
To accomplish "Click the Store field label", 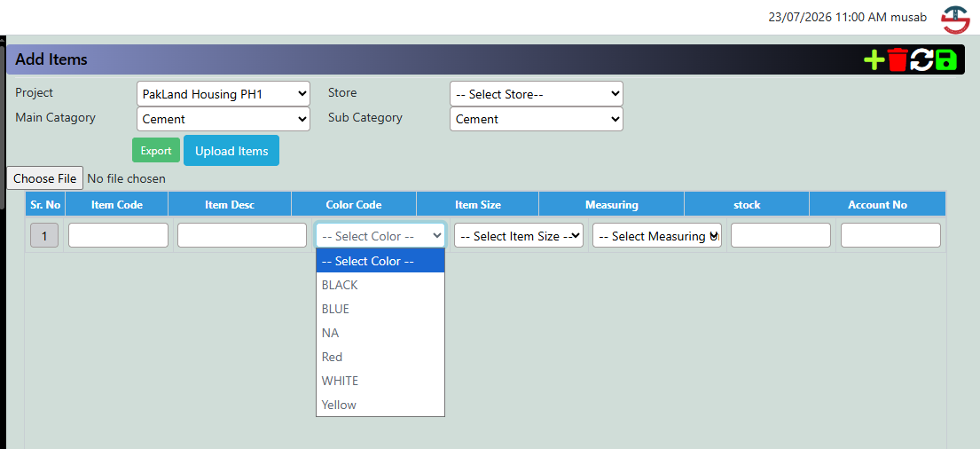I will coord(342,92).
